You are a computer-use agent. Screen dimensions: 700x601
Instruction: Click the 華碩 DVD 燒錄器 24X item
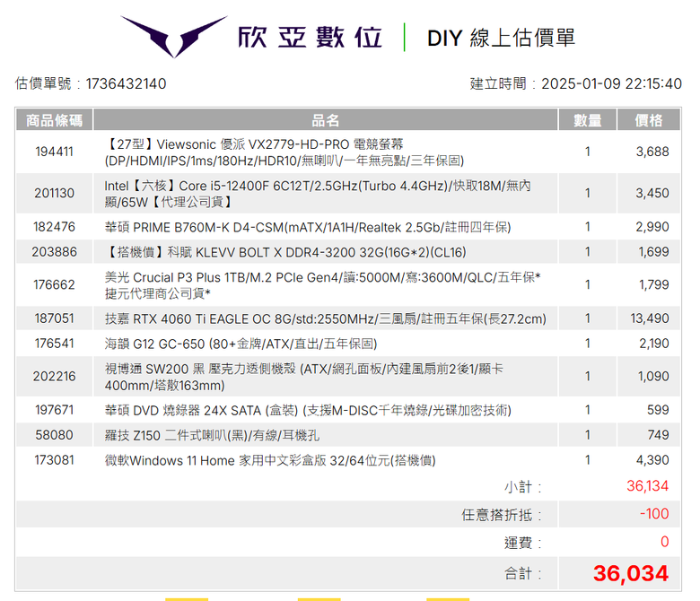(x=308, y=411)
